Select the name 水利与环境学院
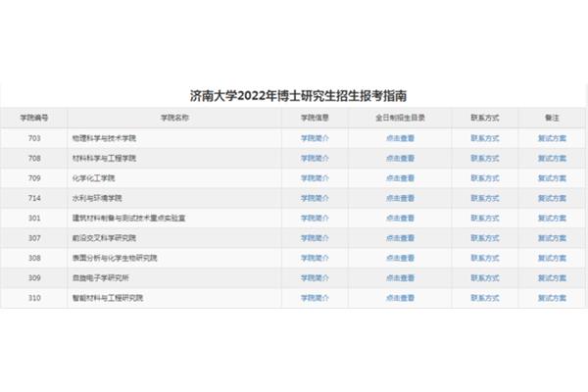Viewport: 588px width, 392px height. click(97, 198)
